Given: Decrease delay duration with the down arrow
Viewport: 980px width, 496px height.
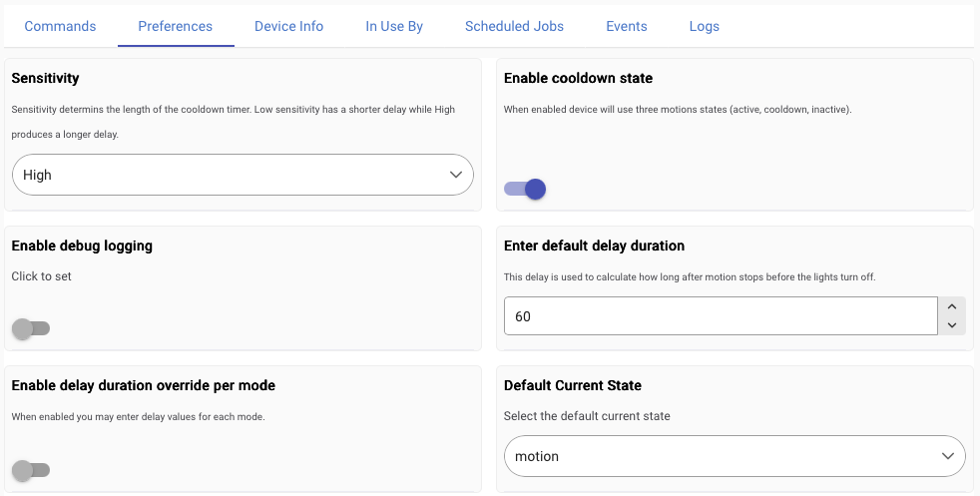Looking at the screenshot, I should coord(952,325).
